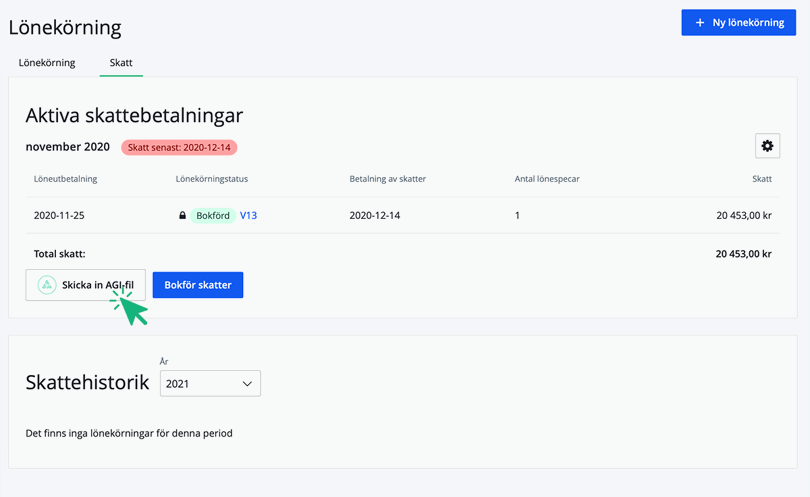Click the green Bokförd status badge
This screenshot has width=810, height=497.
pos(212,215)
